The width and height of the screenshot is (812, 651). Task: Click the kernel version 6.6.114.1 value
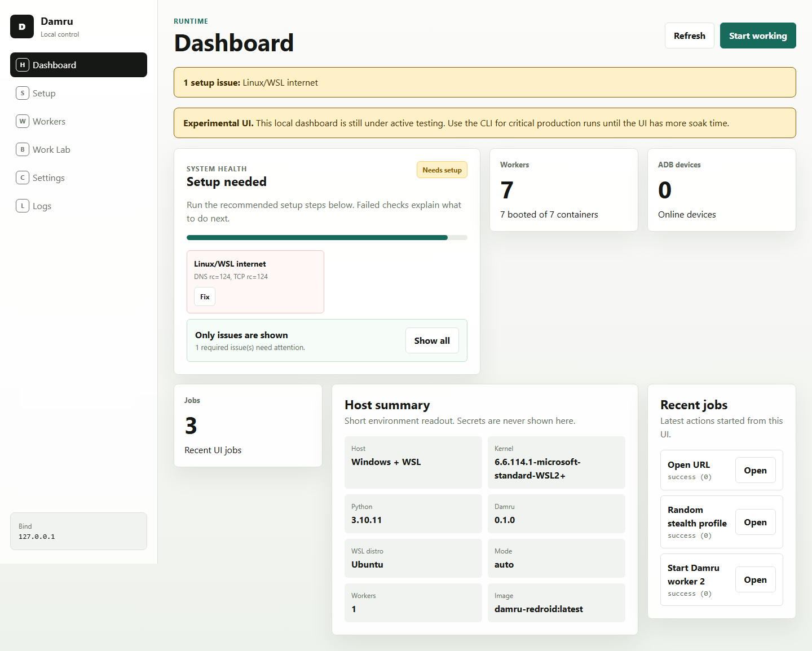click(537, 468)
